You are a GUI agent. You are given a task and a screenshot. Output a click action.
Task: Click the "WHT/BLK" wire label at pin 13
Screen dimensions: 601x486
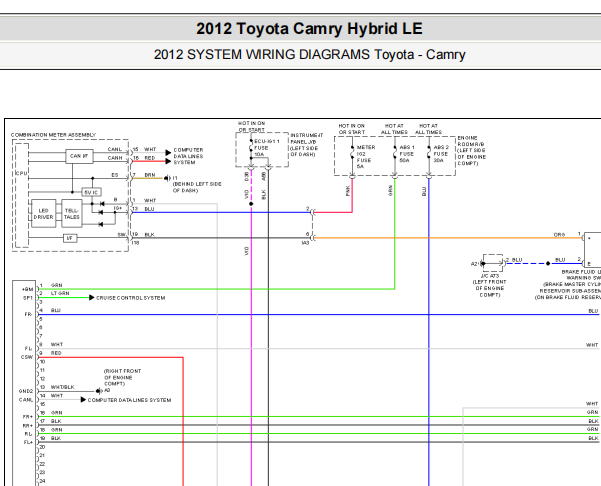click(x=62, y=387)
